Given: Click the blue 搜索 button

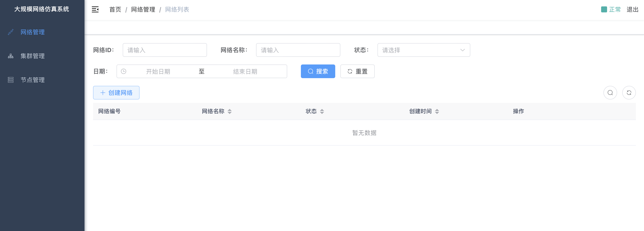Looking at the screenshot, I should click(x=318, y=72).
